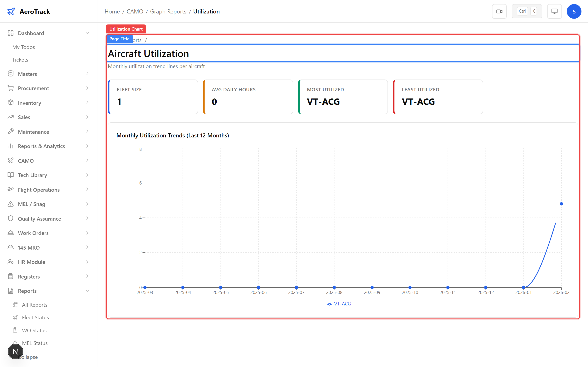
Task: Expand the Flight Operations chevron
Action: click(87, 190)
